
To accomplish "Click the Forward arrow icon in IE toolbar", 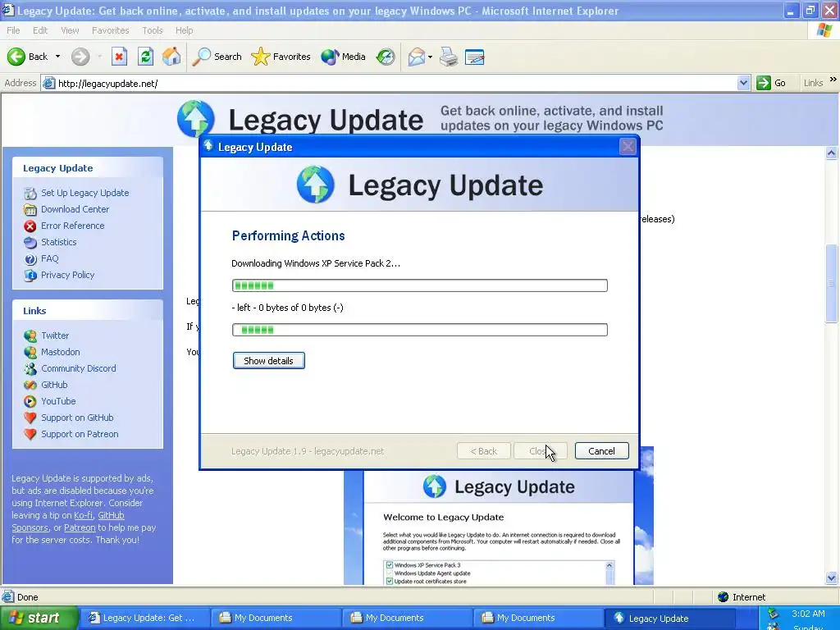I will coord(80,57).
